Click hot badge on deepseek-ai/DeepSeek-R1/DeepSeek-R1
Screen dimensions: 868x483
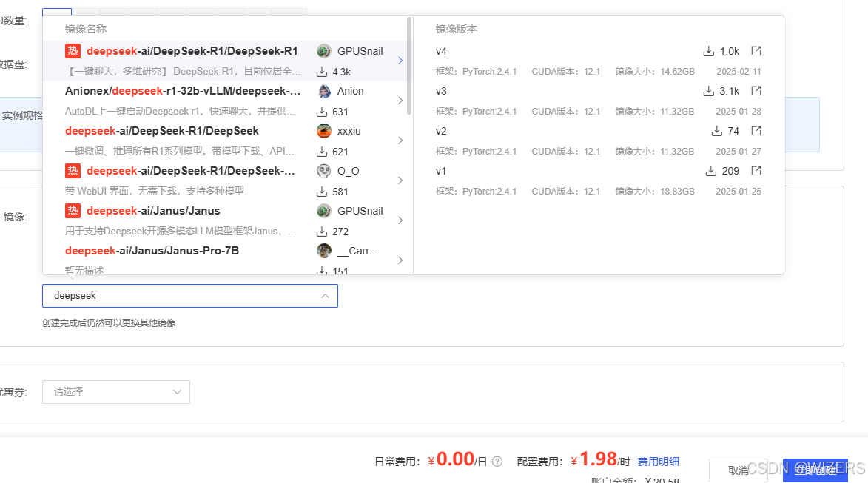tap(73, 51)
